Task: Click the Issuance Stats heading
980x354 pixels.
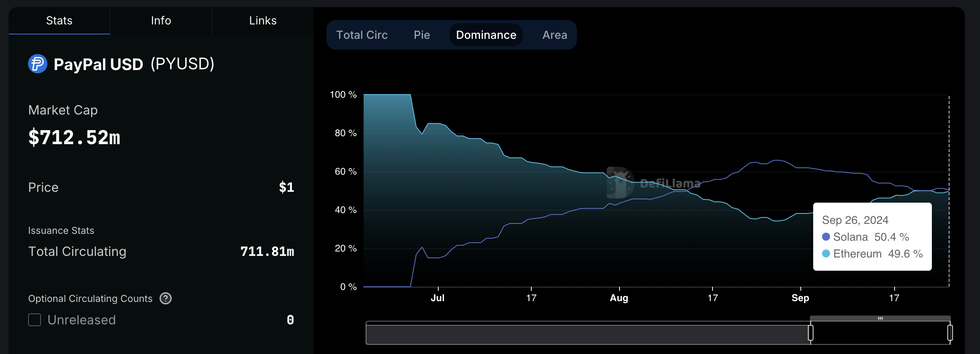Action: (61, 231)
